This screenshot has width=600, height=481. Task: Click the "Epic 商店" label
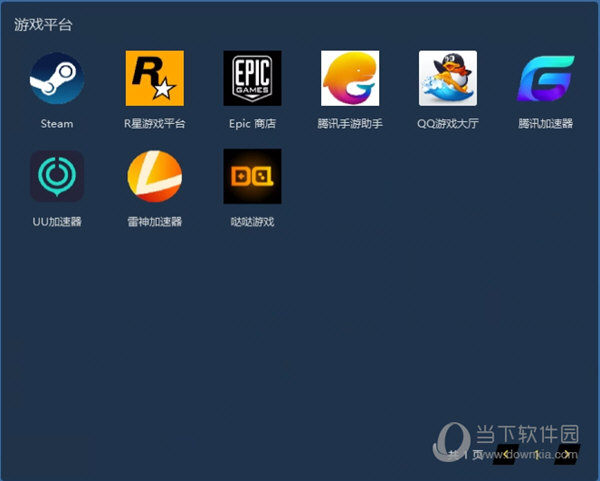click(x=253, y=124)
